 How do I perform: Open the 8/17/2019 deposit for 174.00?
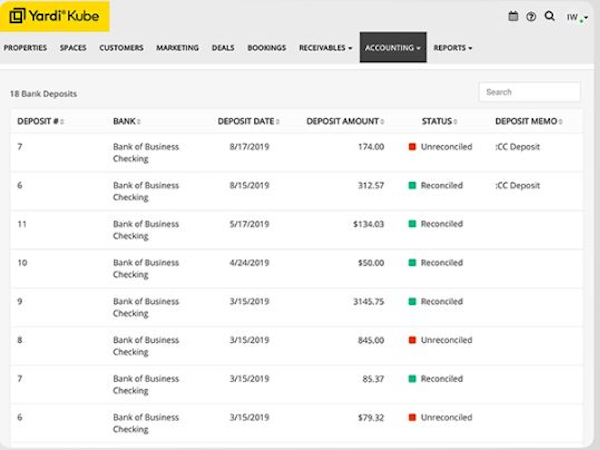(297, 152)
